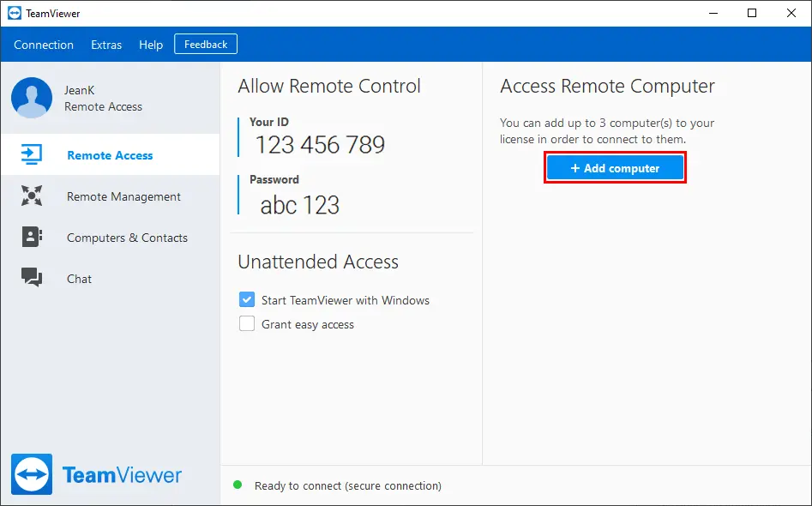812x506 pixels.
Task: Uncheck Start TeamViewer with Windows
Action: (247, 299)
